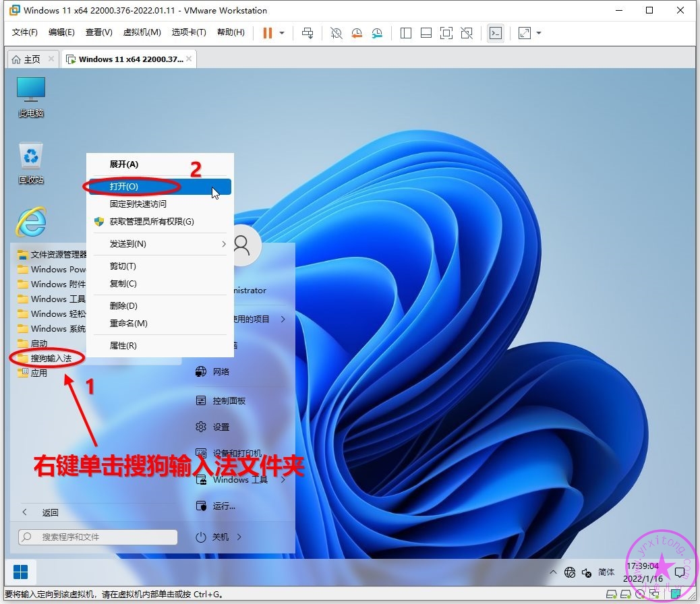Choose 删除(D) in the context menu
The height and width of the screenshot is (604, 700).
160,306
